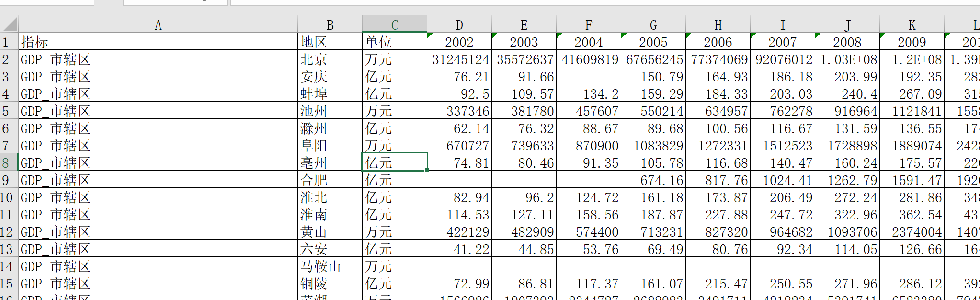Viewport: 980px width, 300px height.
Task: Click cell with value 1512523
Action: tap(783, 145)
